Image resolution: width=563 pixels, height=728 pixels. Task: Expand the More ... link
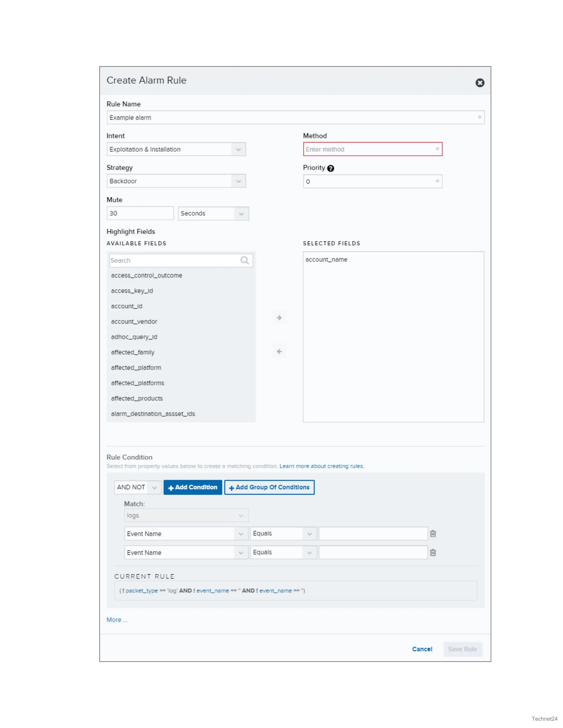point(117,620)
